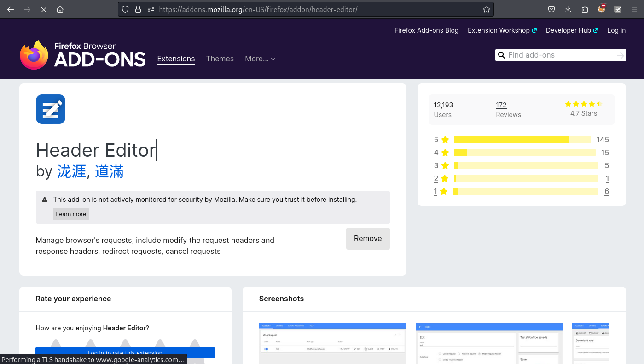
Task: Click the star next to 1 rating
Action: click(x=444, y=191)
